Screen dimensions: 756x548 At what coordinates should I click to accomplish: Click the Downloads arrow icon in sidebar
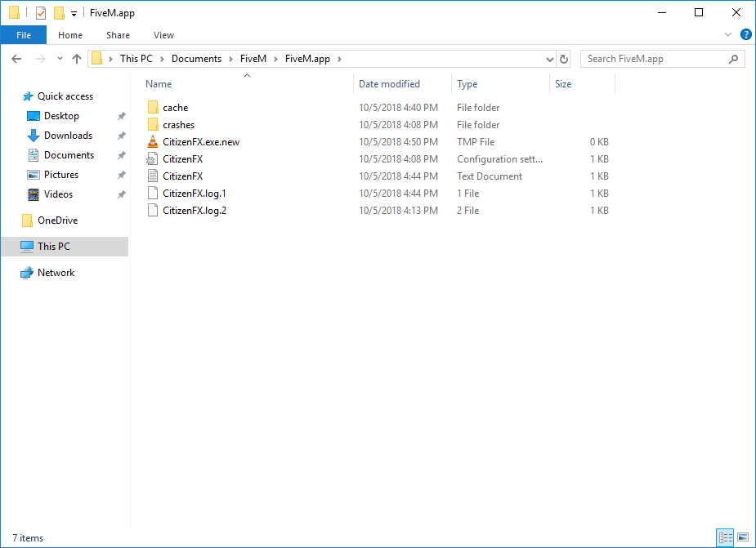(x=34, y=136)
